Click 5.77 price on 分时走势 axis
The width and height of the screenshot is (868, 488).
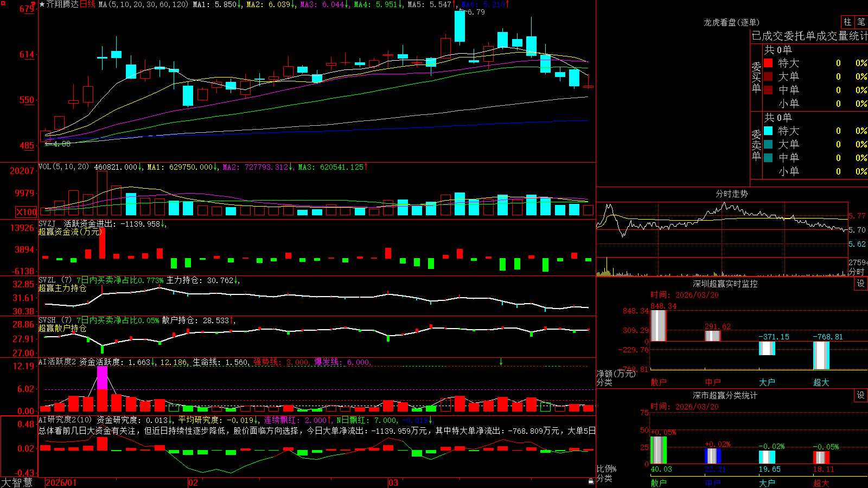(x=857, y=216)
